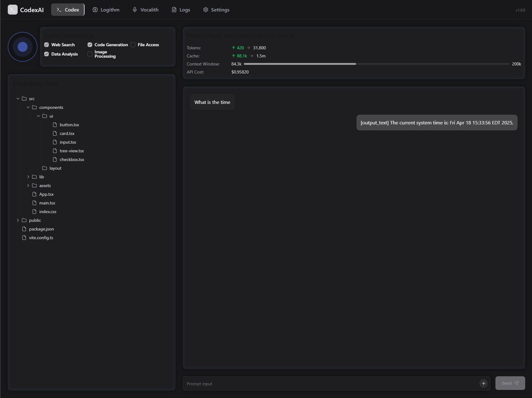The image size is (532, 398).
Task: Select the assets folder icon
Action: click(x=35, y=185)
